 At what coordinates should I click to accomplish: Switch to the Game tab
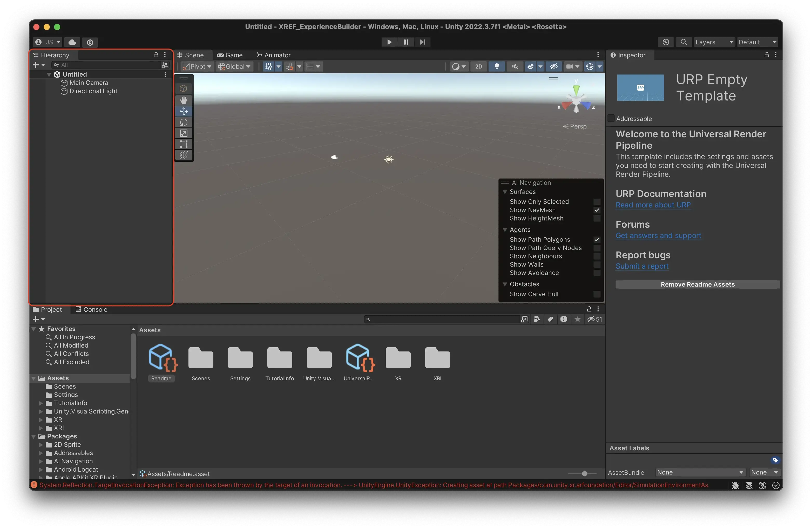[x=230, y=55]
